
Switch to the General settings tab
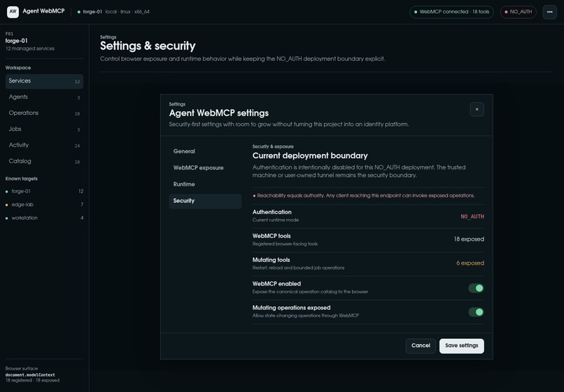[x=205, y=151]
